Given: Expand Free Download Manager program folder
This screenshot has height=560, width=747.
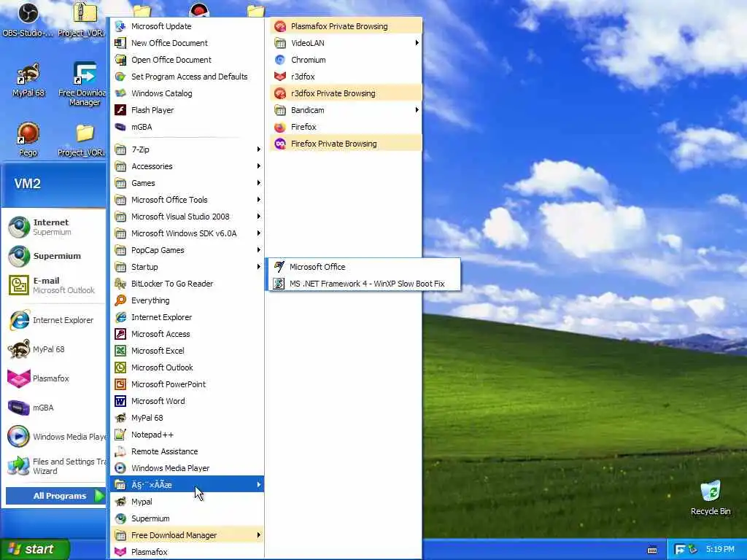Looking at the screenshot, I should tap(187, 535).
